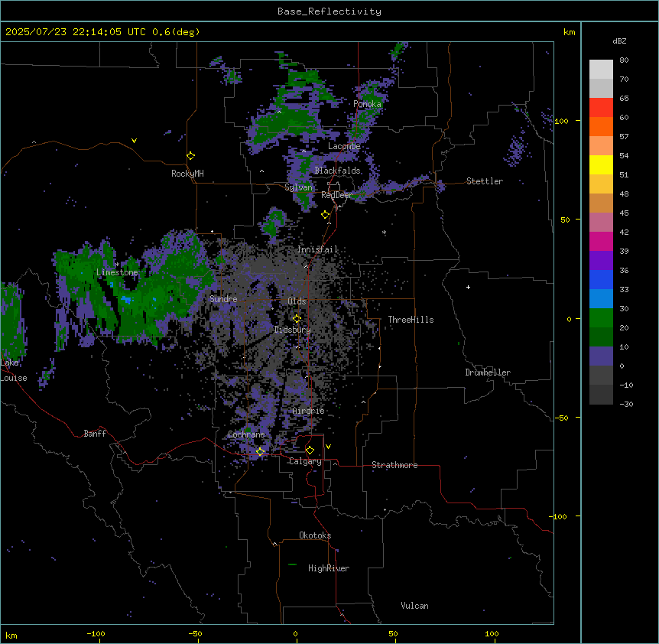The height and width of the screenshot is (644, 659).
Task: Click the Calgary city label
Action: point(305,461)
